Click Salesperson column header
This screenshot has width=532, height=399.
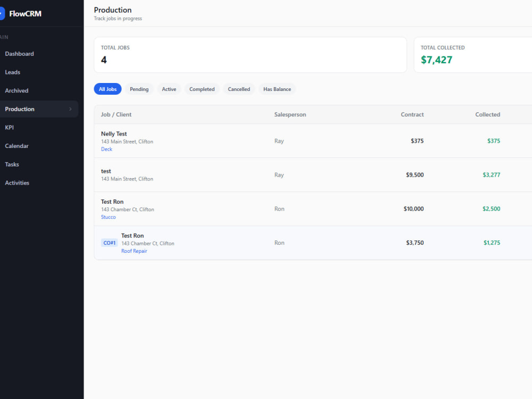[x=290, y=115]
